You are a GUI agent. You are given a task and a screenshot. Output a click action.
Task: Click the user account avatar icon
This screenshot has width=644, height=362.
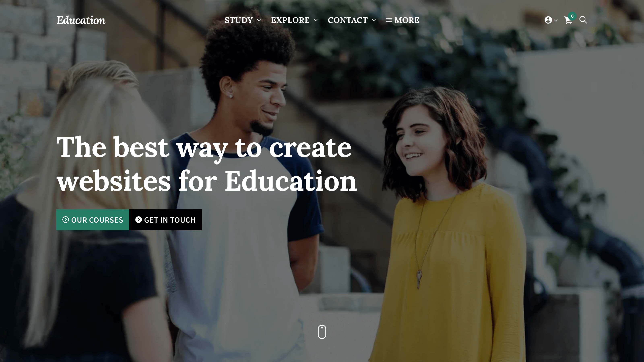coord(548,20)
